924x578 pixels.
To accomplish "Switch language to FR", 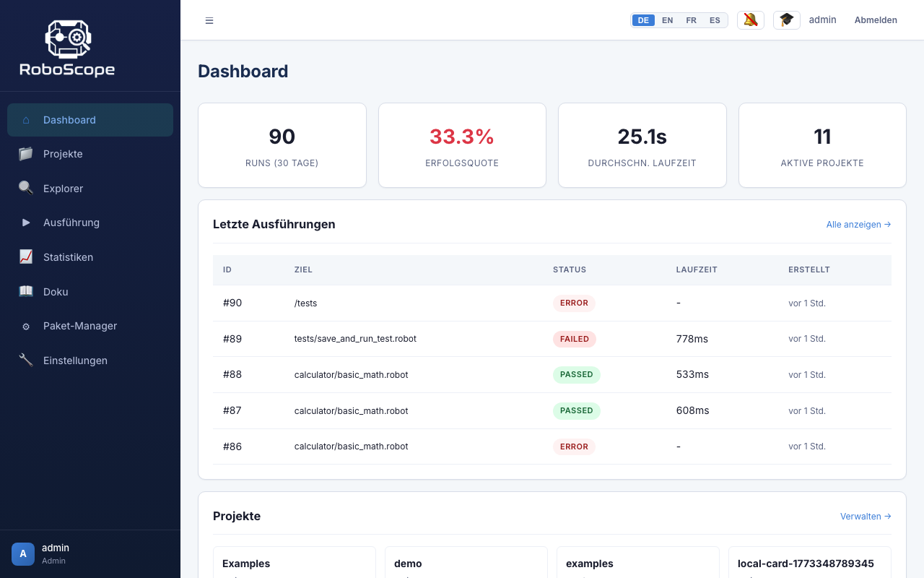I will point(691,20).
